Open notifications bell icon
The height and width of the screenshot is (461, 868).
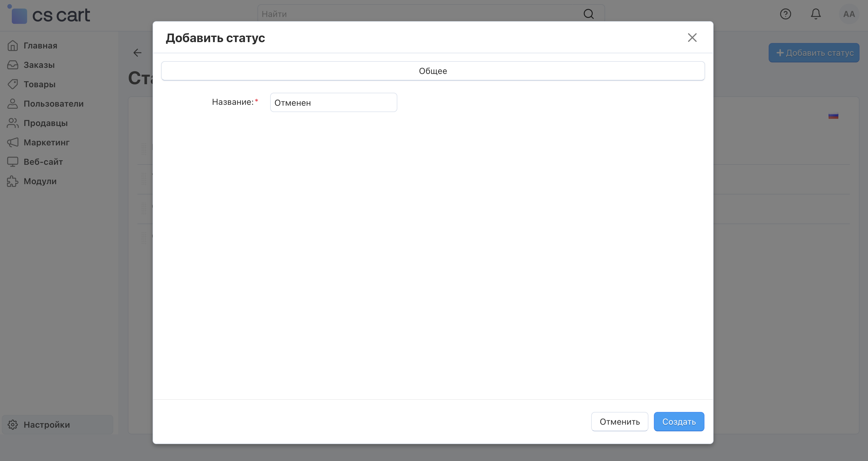click(815, 14)
